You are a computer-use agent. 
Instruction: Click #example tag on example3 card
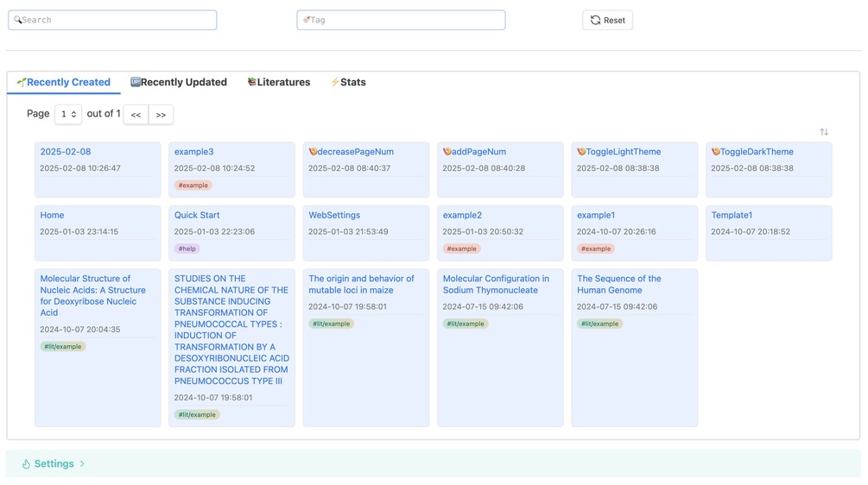tap(193, 186)
